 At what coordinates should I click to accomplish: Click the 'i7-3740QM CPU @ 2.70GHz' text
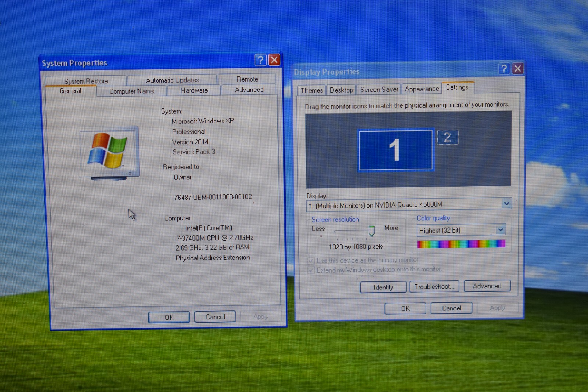(214, 238)
